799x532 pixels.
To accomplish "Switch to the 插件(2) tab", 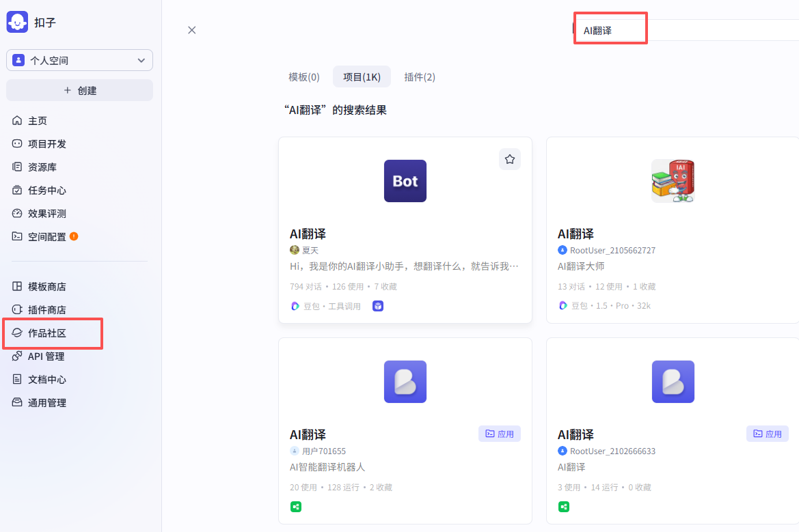I will click(420, 76).
